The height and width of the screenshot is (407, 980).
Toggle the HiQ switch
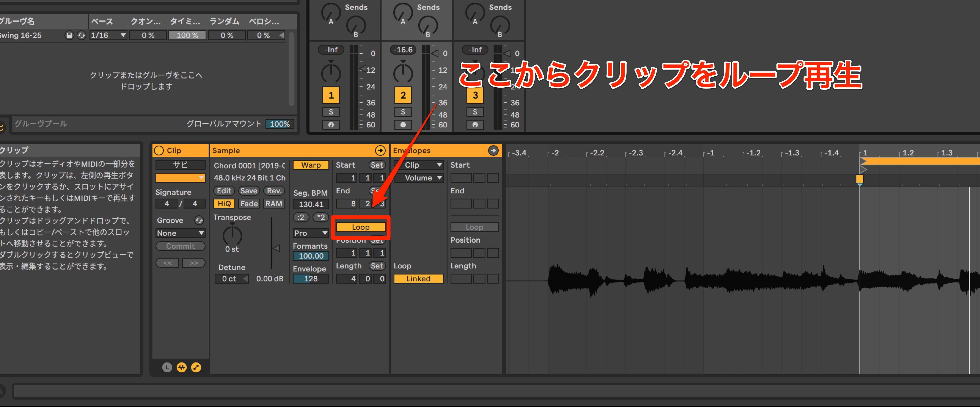tap(224, 204)
